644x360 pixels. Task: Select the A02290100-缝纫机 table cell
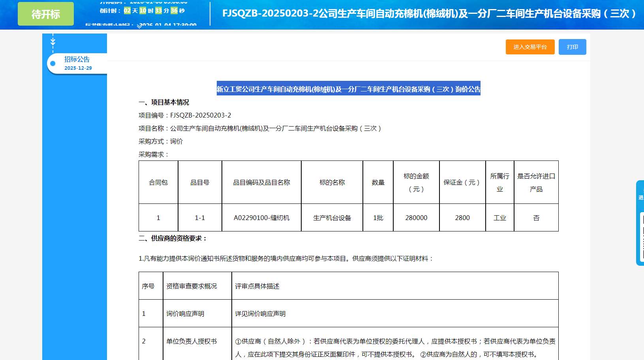pyautogui.click(x=261, y=218)
